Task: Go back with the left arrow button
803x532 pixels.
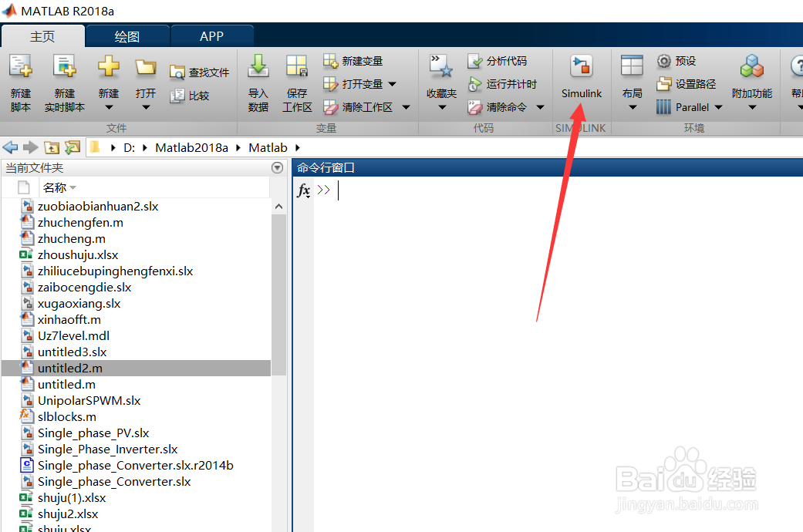Action: [10, 147]
